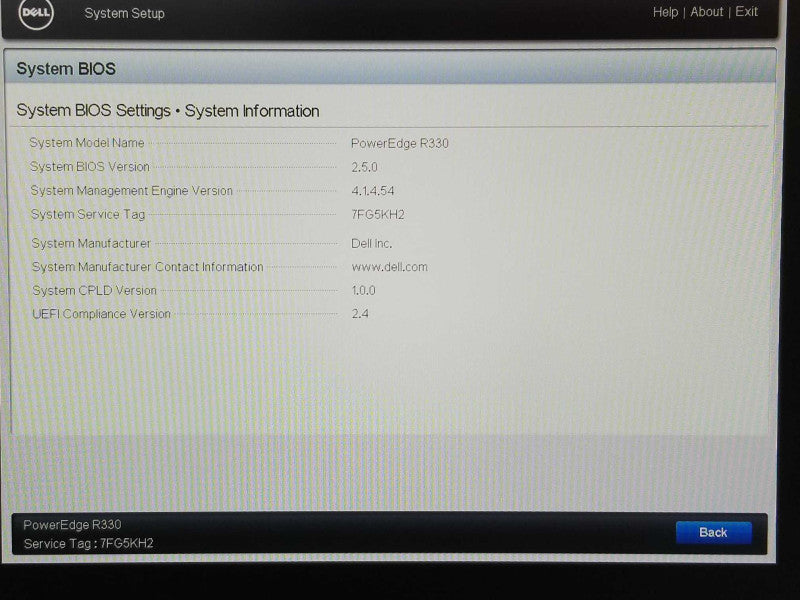Select the 7FG5KH2 service tag value in list
The image size is (800, 600).
pos(378,215)
